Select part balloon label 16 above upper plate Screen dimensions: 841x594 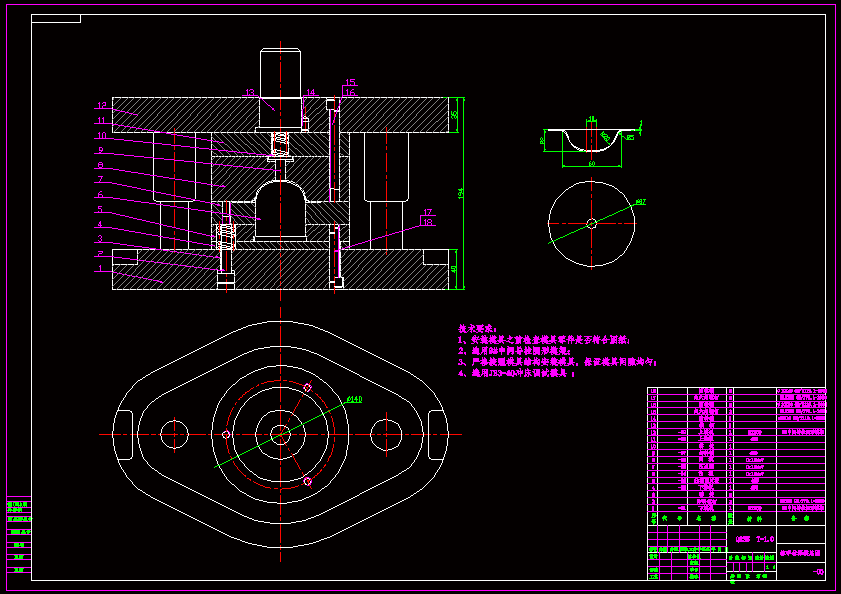(350, 92)
